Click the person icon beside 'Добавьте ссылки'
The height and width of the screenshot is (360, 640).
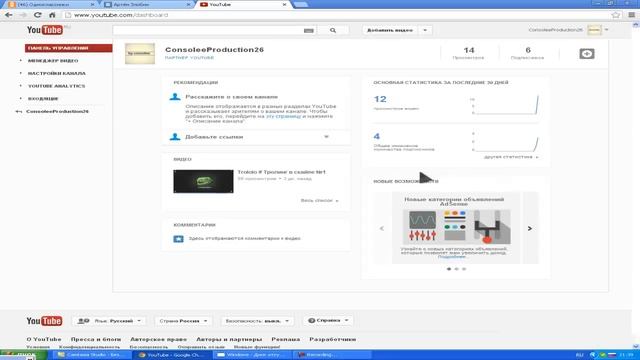175,137
